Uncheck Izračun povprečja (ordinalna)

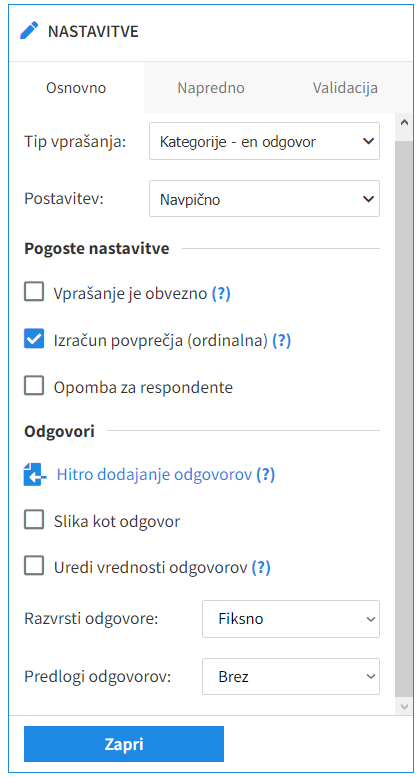(x=34, y=339)
